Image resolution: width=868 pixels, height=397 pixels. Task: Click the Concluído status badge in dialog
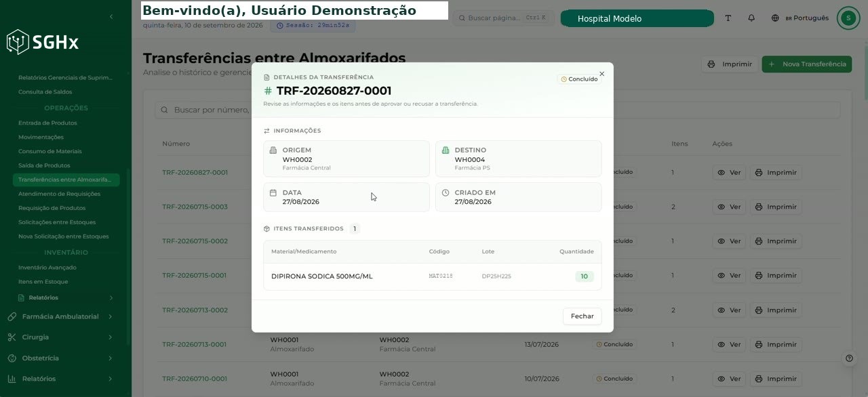[579, 79]
